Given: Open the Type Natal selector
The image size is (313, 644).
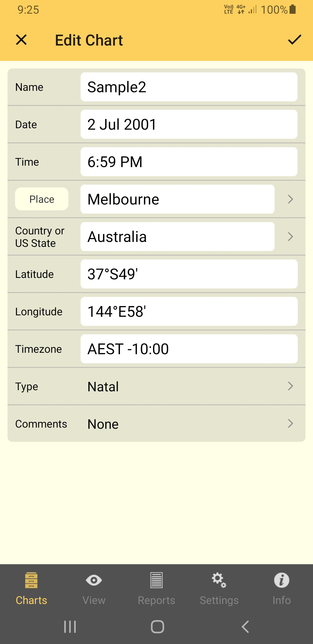Looking at the screenshot, I should pyautogui.click(x=156, y=386).
